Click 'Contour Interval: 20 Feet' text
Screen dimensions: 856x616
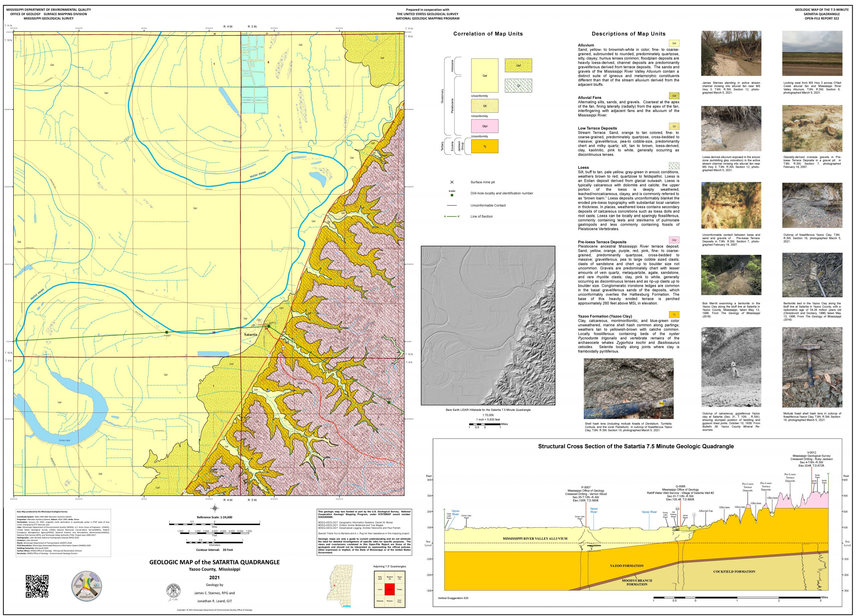214,550
